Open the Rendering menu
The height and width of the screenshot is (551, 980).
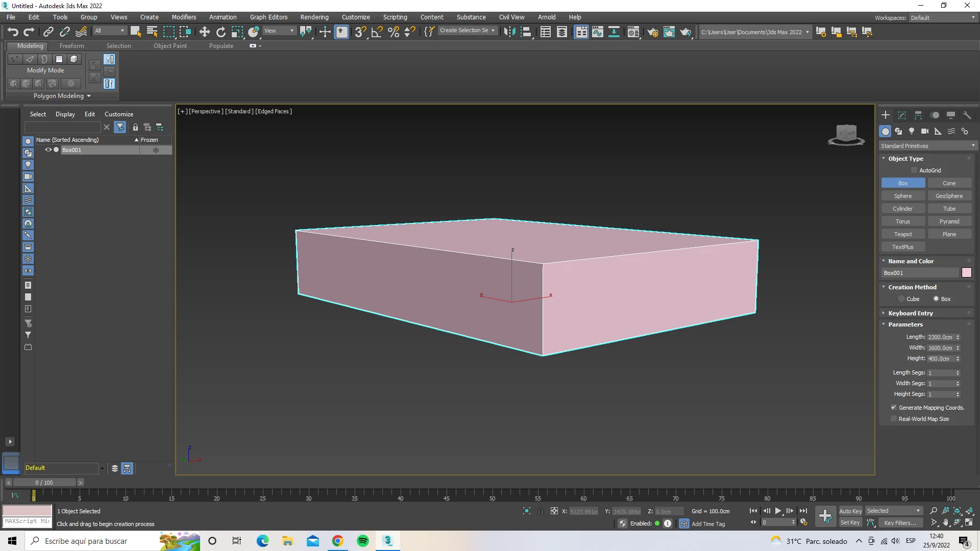(314, 17)
